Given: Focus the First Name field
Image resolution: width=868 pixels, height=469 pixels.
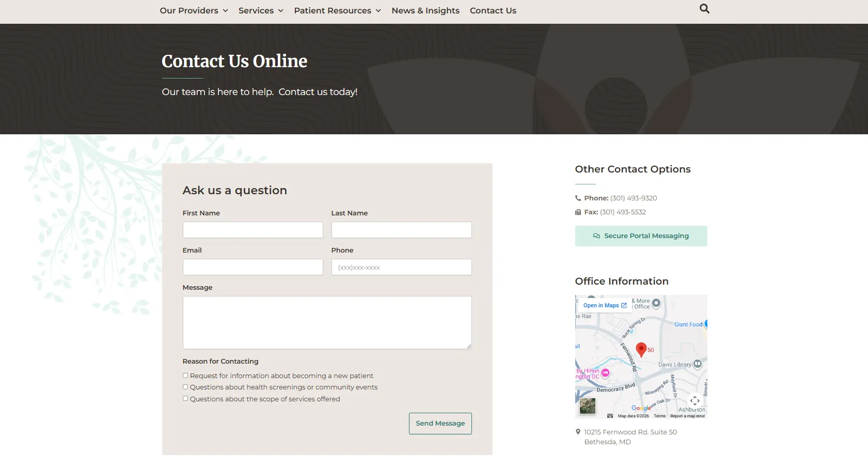Looking at the screenshot, I should [x=253, y=230].
